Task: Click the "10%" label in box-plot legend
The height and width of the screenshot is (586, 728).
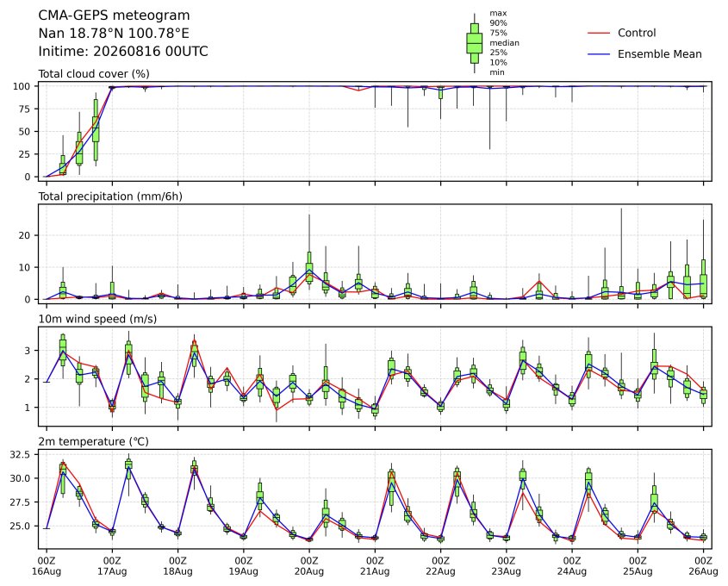Action: 498,62
